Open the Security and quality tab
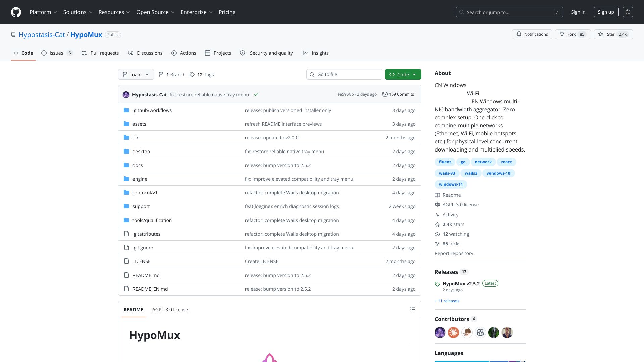 click(267, 53)
